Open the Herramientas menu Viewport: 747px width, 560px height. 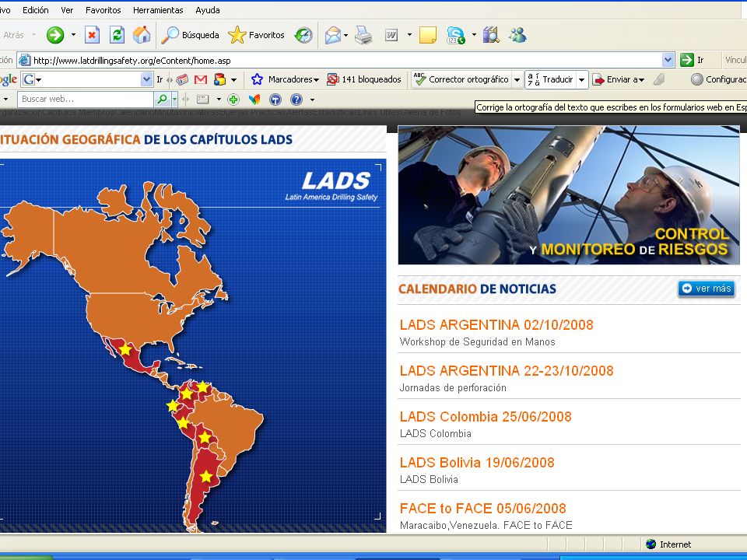tap(158, 10)
